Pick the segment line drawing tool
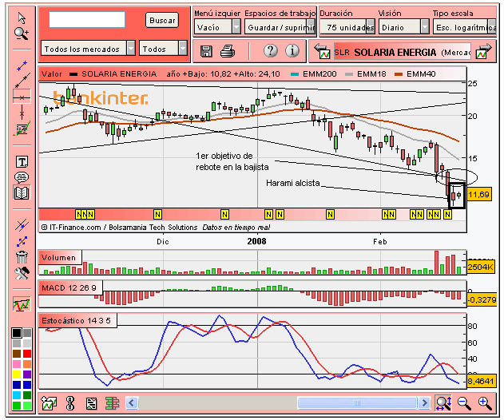This screenshot has height=420, width=504. 22,66
